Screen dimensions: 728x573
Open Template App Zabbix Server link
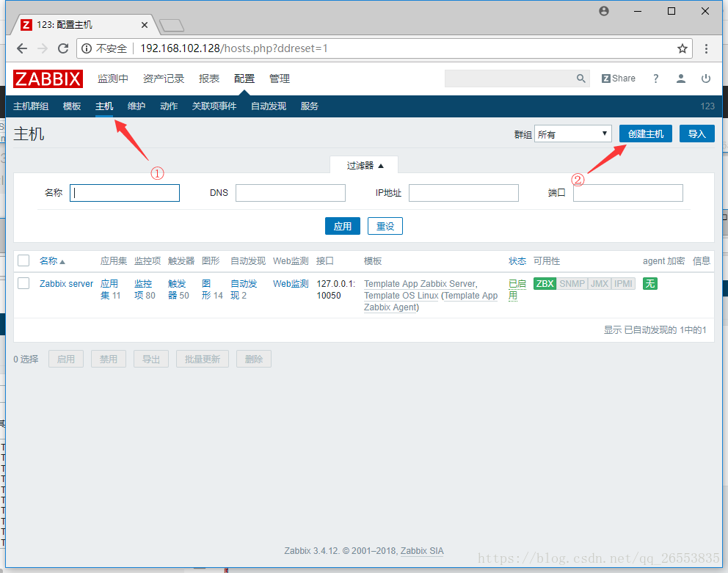420,284
